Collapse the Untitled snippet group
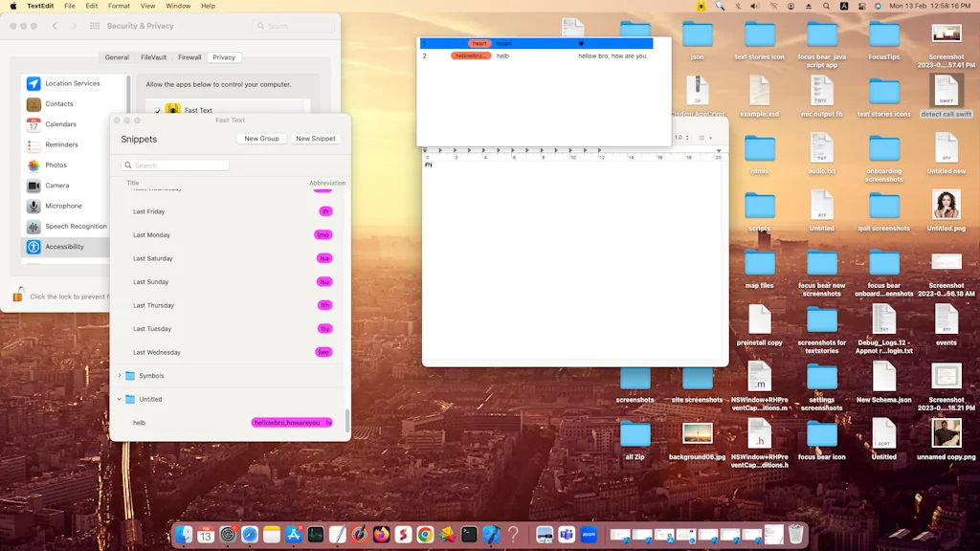Image resolution: width=980 pixels, height=551 pixels. 121,399
